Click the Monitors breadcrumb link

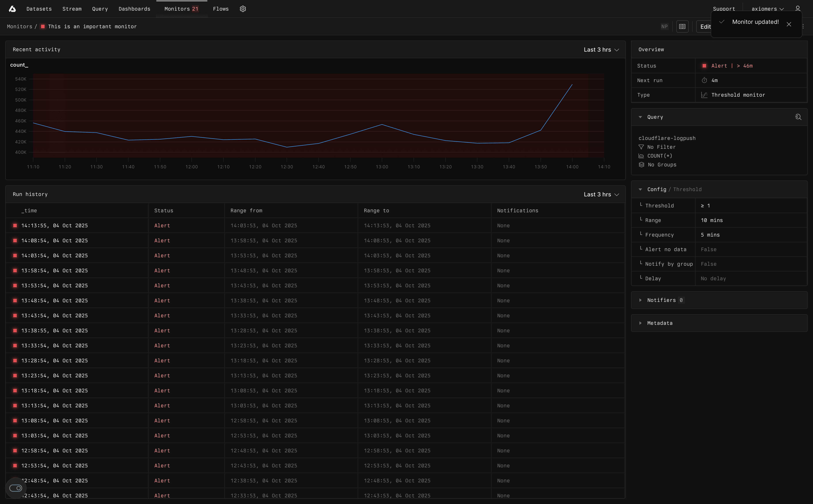(20, 27)
